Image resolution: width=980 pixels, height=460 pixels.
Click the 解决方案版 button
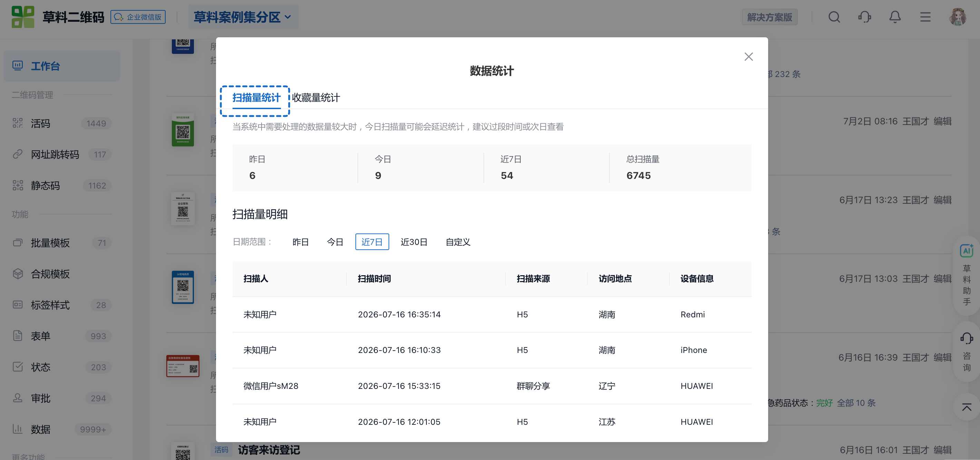click(769, 17)
